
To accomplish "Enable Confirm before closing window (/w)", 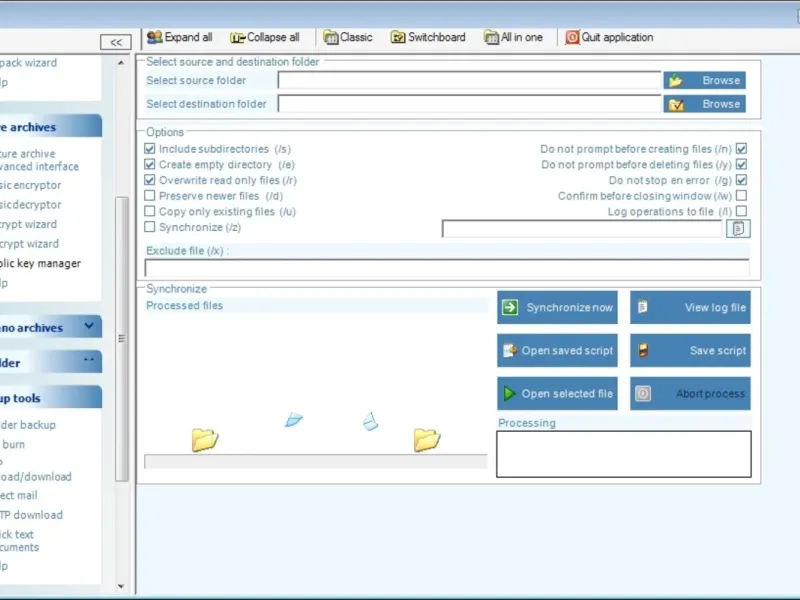I will [x=741, y=195].
